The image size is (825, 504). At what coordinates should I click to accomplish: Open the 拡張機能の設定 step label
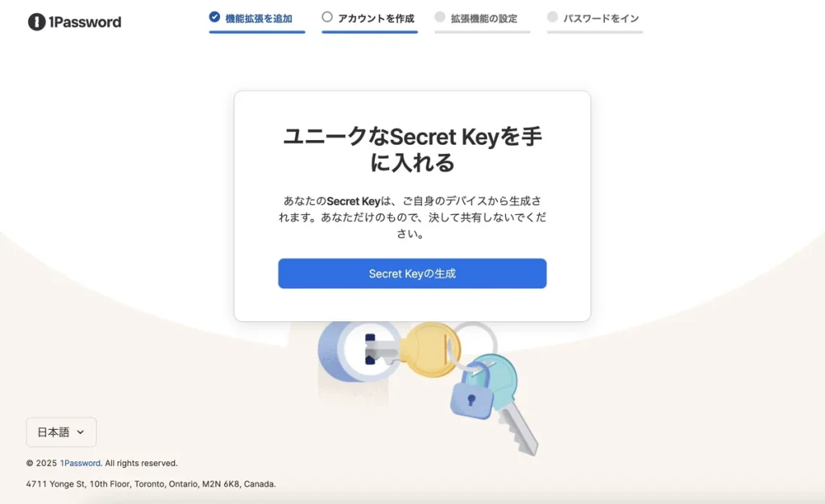click(483, 19)
